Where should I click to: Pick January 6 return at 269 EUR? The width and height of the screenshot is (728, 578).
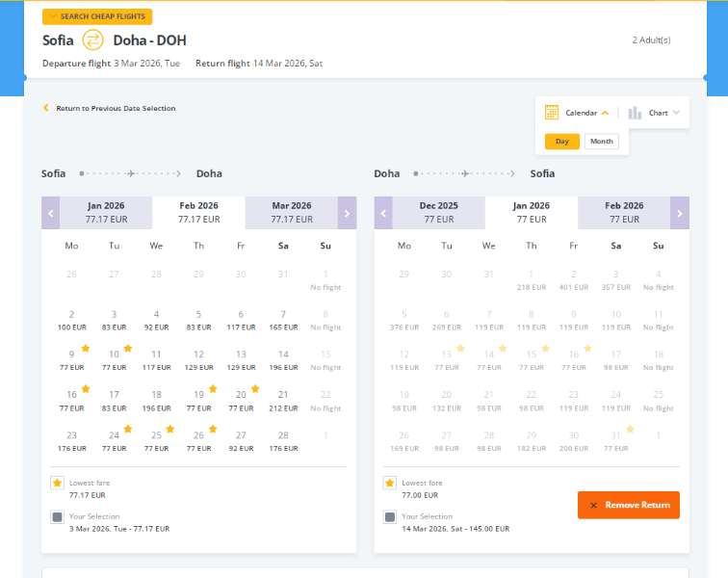point(446,321)
